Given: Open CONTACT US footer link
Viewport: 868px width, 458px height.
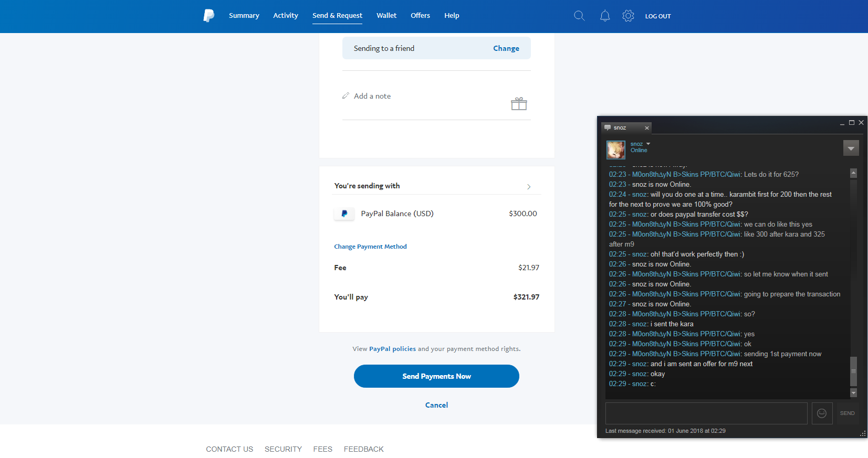Looking at the screenshot, I should pyautogui.click(x=229, y=449).
